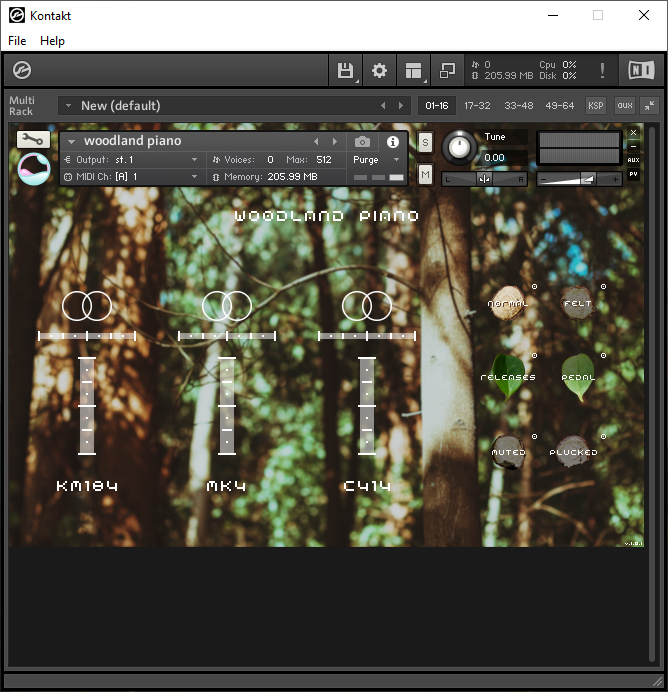The width and height of the screenshot is (668, 692).
Task: Click the Kontakt logo in the toolbar
Action: 22,70
